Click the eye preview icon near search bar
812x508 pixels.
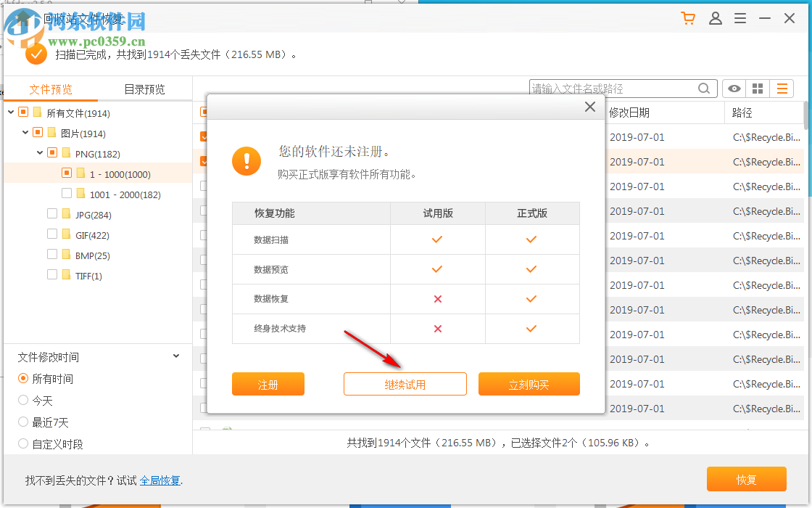click(x=734, y=88)
